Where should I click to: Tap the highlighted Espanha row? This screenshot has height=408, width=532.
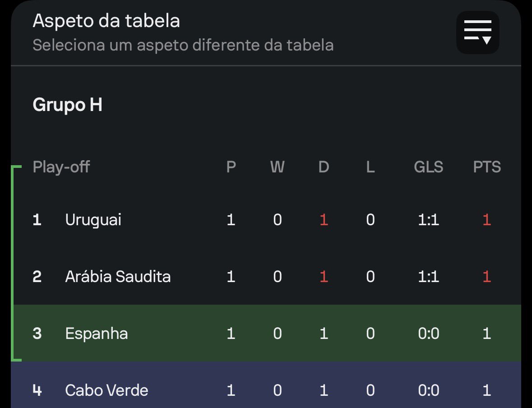coord(266,334)
